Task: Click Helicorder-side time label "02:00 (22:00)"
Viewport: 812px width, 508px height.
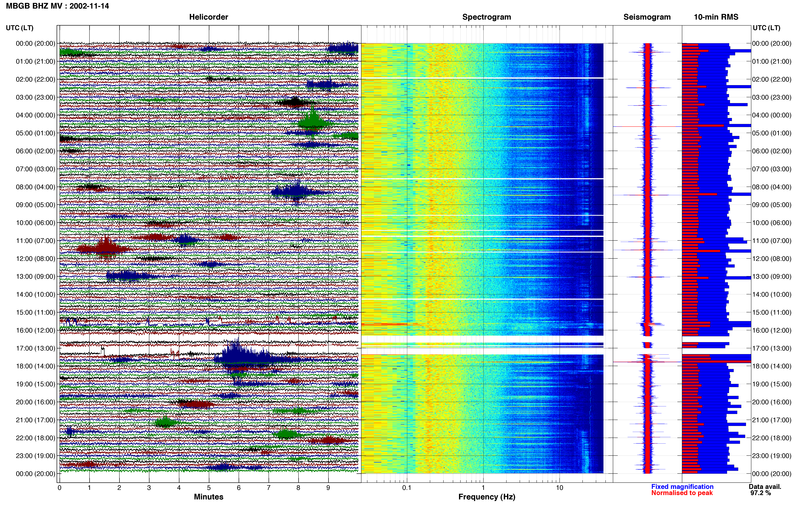Action: 36,79
